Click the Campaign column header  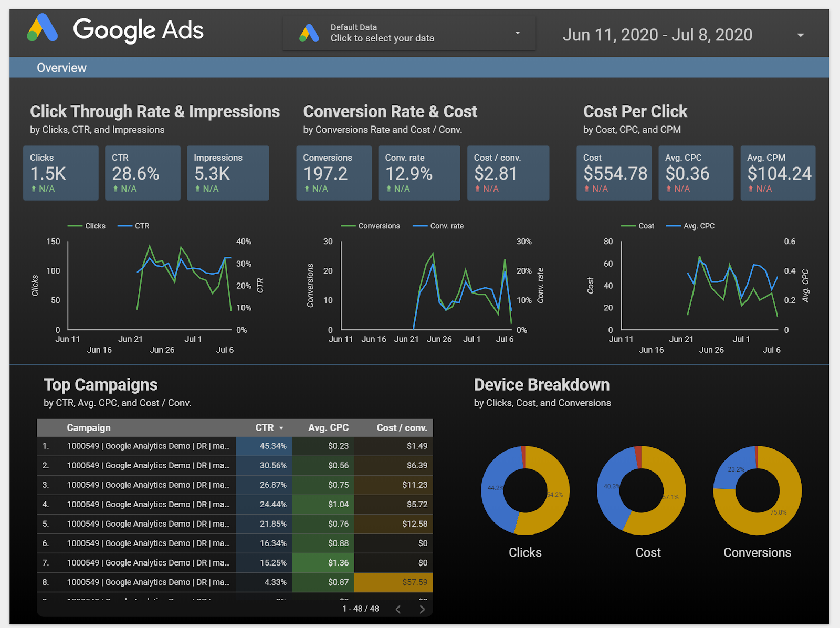(88, 427)
